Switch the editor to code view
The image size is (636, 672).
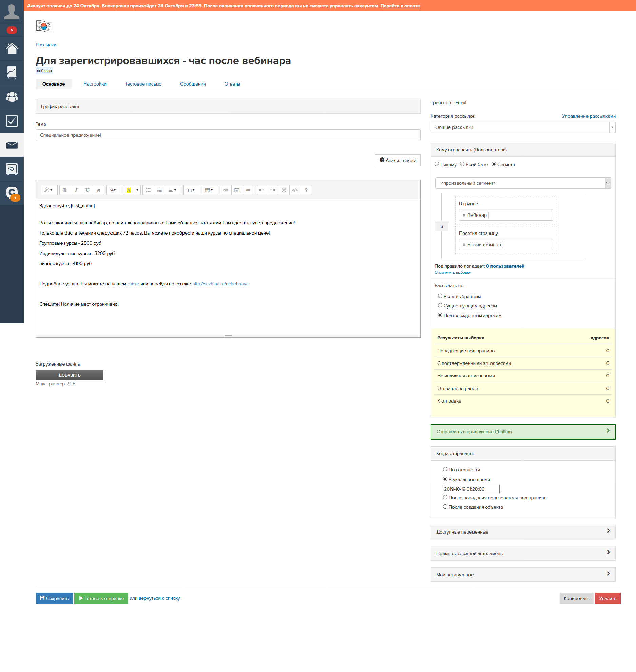[x=295, y=190]
